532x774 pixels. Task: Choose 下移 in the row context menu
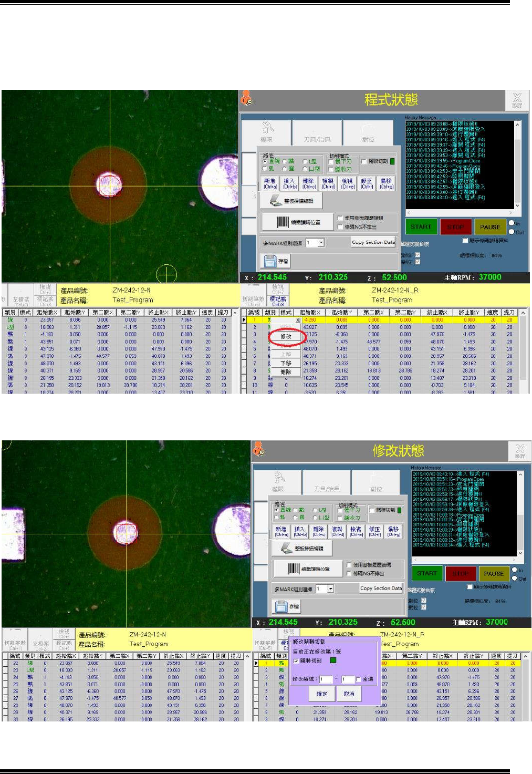tap(286, 363)
